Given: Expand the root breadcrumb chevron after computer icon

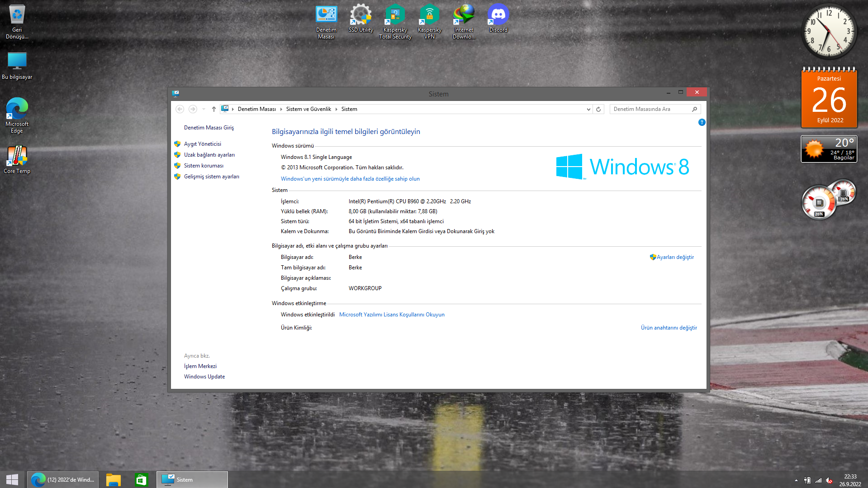Looking at the screenshot, I should [232, 109].
